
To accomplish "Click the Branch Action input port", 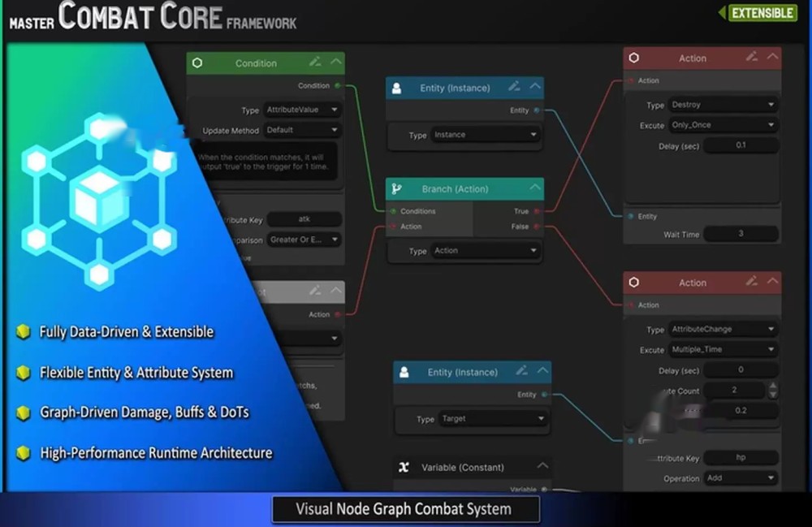I will [x=393, y=227].
